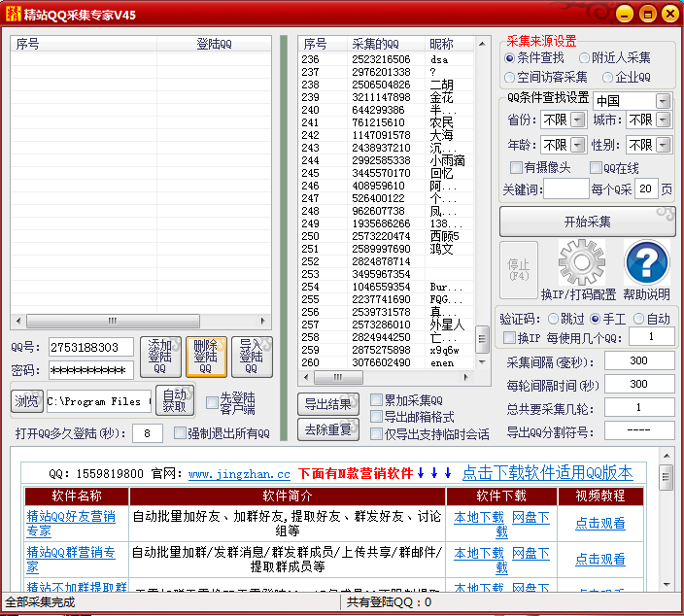
Task: Click the 打开QQ多久登陆 seconds field
Action: pos(148,433)
